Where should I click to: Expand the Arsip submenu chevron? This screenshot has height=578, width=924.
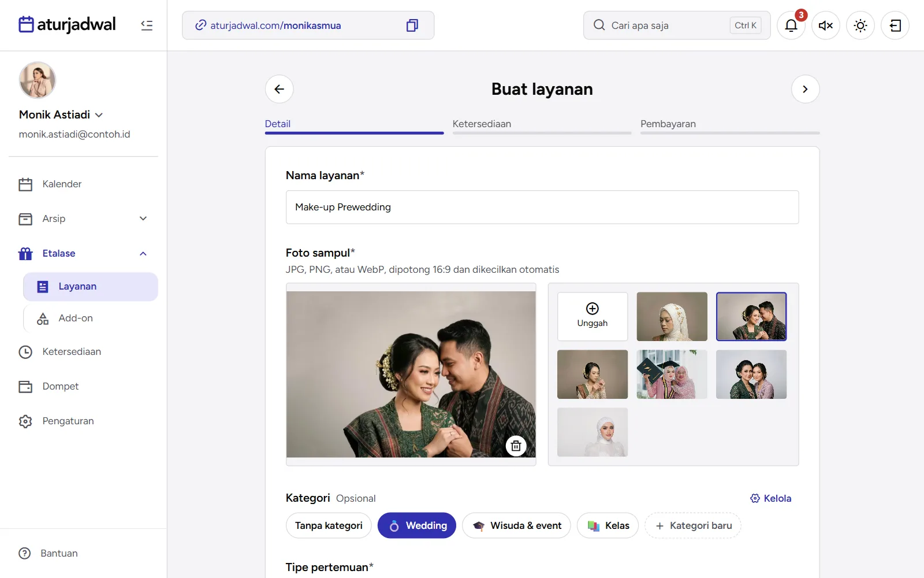pos(143,218)
